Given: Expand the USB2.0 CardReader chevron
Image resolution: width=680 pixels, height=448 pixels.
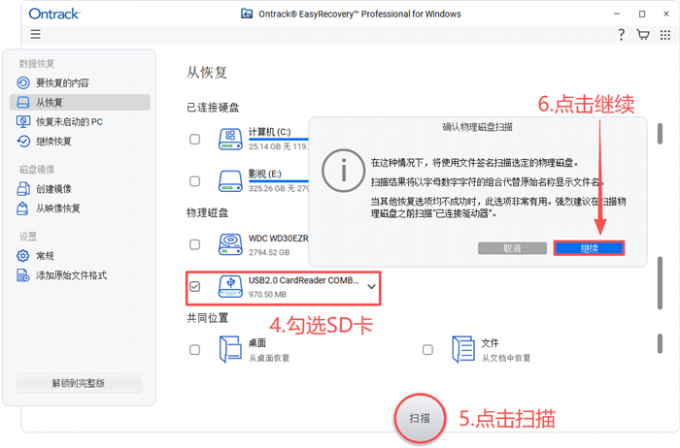Looking at the screenshot, I should [x=371, y=287].
